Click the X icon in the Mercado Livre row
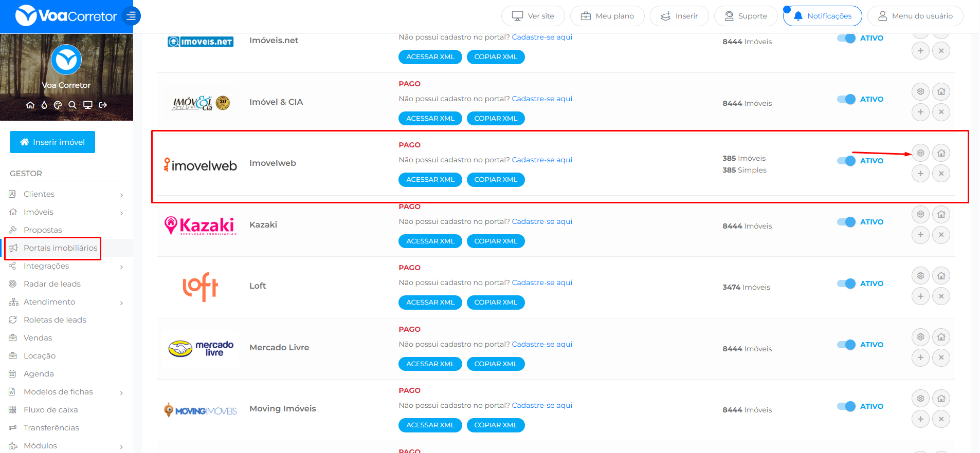This screenshot has width=980, height=453. (941, 357)
